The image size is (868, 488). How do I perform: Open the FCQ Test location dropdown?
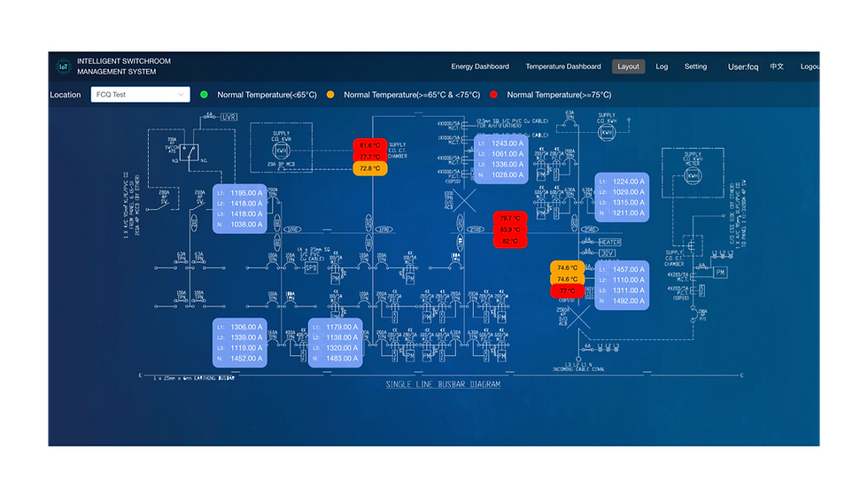(140, 95)
